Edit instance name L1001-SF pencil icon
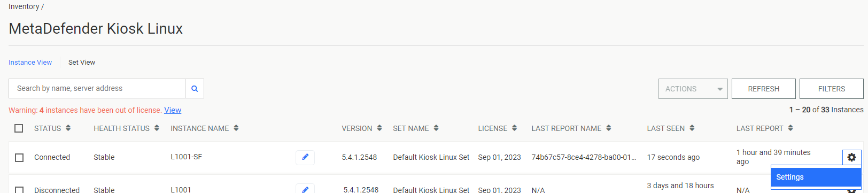 [x=305, y=157]
